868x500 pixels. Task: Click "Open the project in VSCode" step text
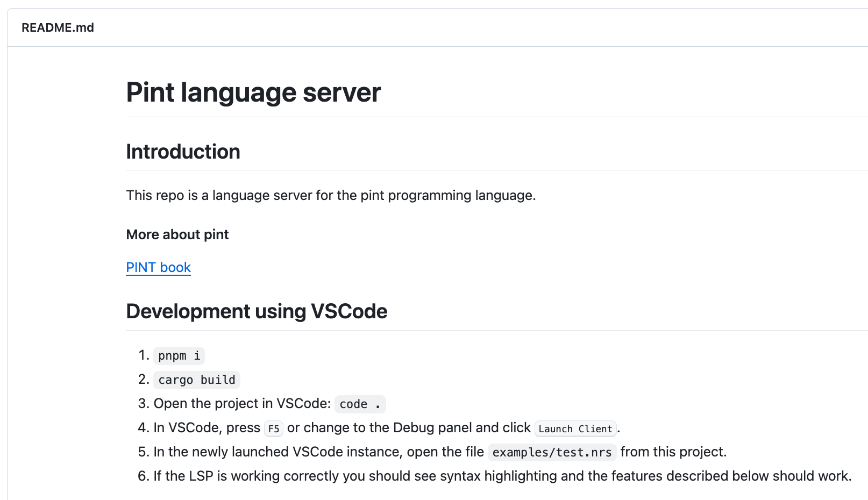pyautogui.click(x=242, y=404)
